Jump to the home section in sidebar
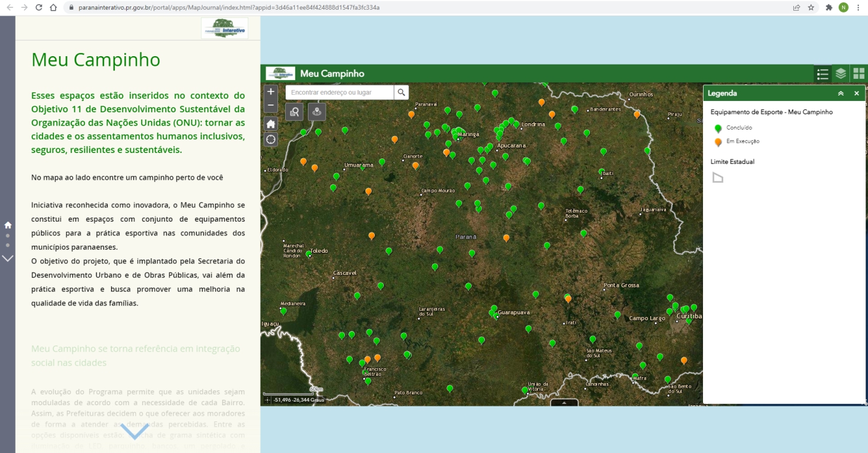Screen dimensions: 868x453 click(8, 225)
